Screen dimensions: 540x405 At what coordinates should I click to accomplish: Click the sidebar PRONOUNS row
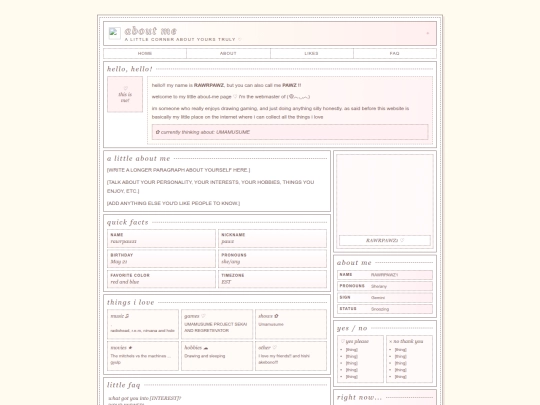pos(385,286)
